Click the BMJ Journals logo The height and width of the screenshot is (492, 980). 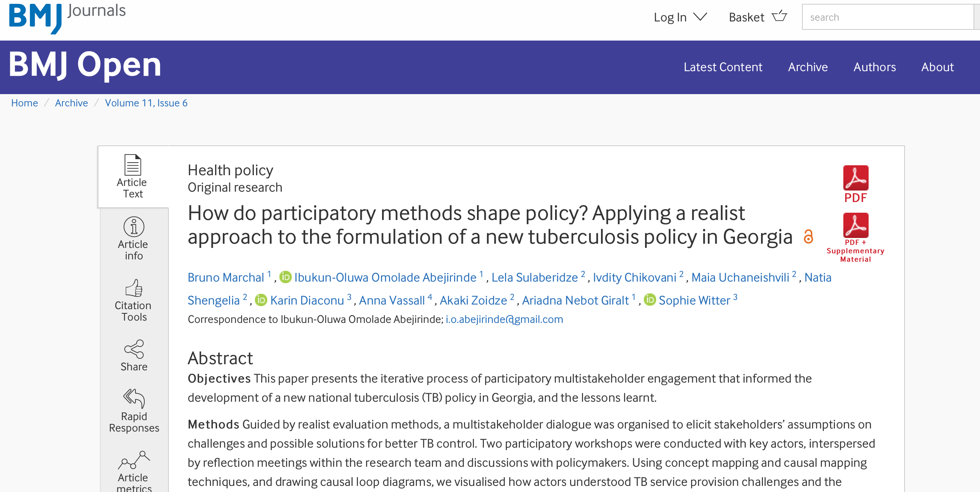67,17
